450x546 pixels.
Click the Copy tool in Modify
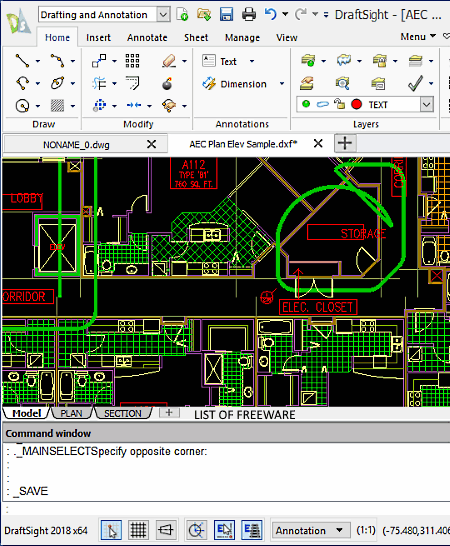[99, 61]
